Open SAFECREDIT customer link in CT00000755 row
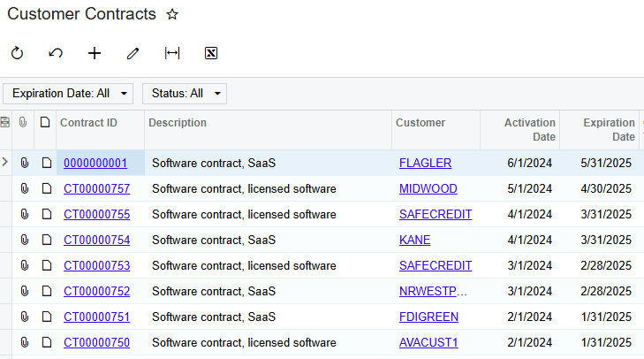This screenshot has height=359, width=644. (x=436, y=214)
